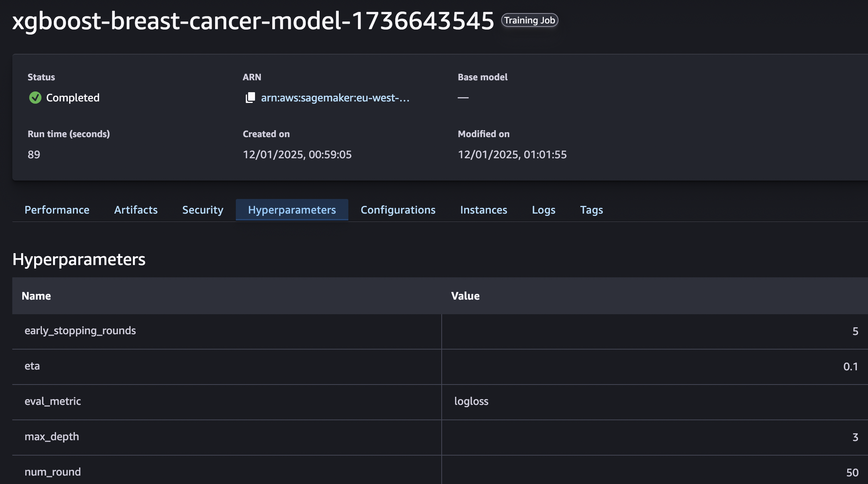Go to the Configurations tab
868x484 pixels.
click(x=398, y=210)
